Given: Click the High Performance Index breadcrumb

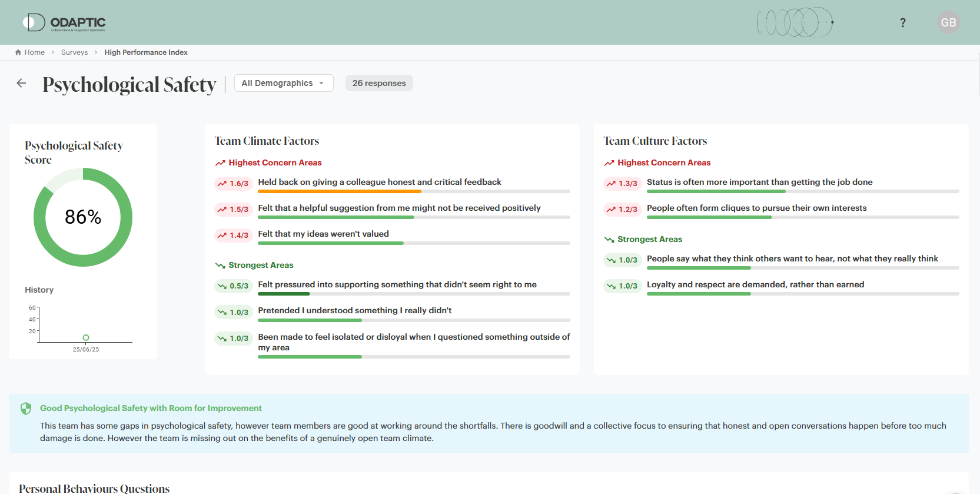Looking at the screenshot, I should (146, 52).
